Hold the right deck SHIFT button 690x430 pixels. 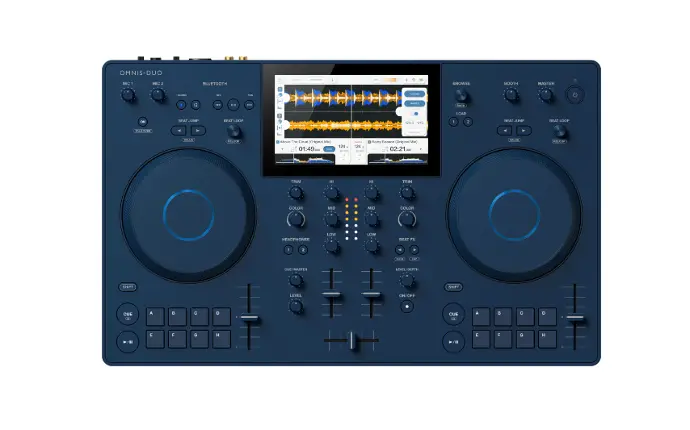pos(453,287)
